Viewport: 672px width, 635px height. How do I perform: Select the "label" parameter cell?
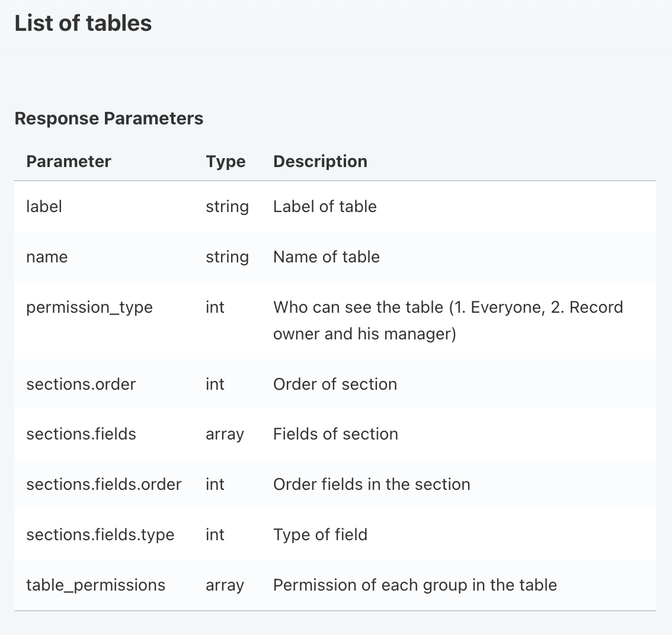coord(44,207)
